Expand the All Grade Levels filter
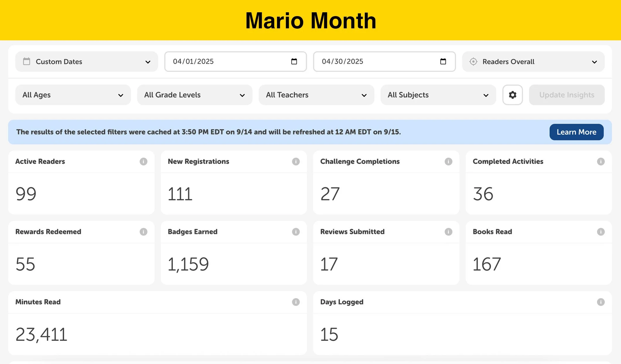This screenshot has width=621, height=364. [x=195, y=95]
